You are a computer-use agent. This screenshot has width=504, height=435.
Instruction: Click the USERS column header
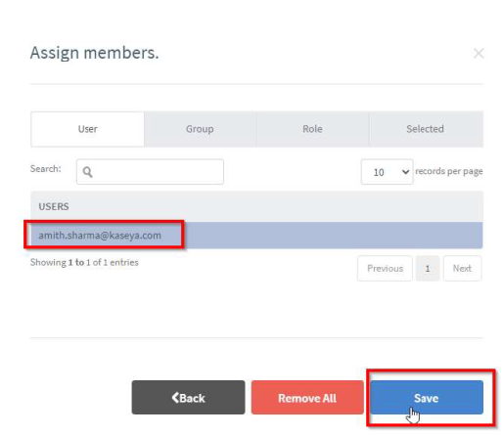pyautogui.click(x=54, y=206)
